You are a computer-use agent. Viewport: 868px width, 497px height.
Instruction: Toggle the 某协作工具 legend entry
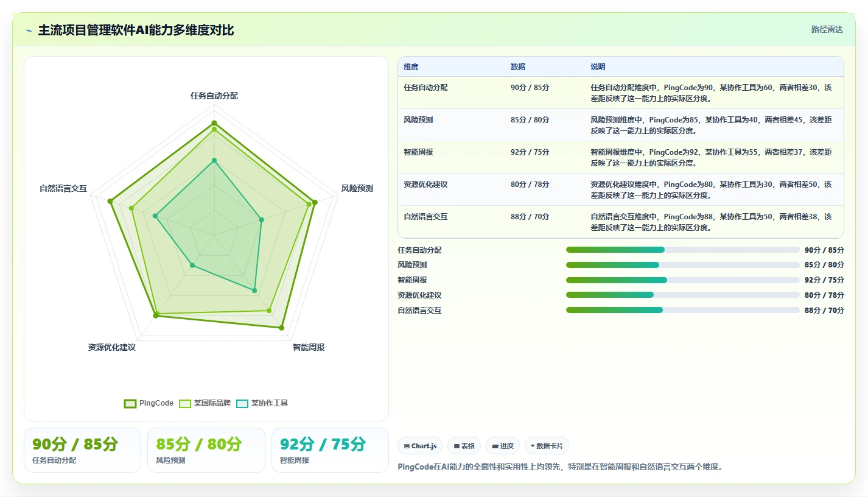click(x=262, y=403)
